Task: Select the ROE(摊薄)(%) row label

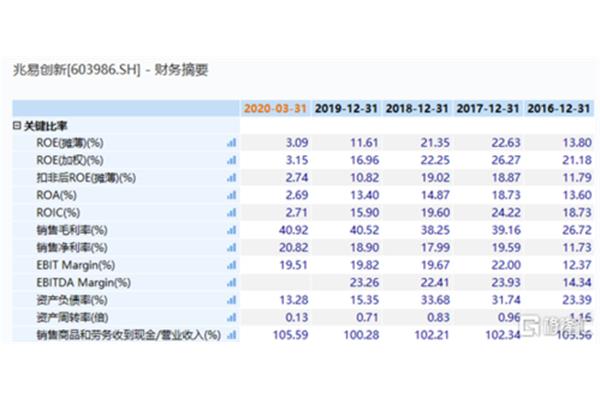Action: pyautogui.click(x=70, y=143)
